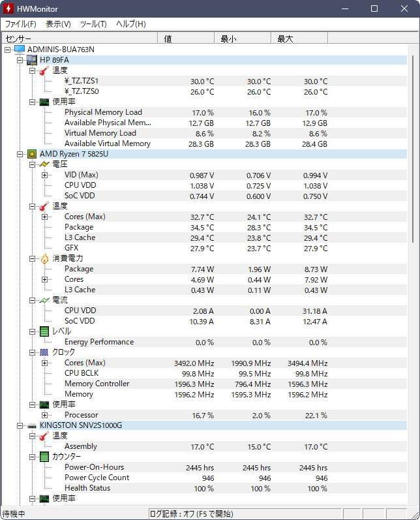The width and height of the screenshot is (420, 520).
Task: Expand the Cores (Max) temperature entry
Action: (x=45, y=217)
